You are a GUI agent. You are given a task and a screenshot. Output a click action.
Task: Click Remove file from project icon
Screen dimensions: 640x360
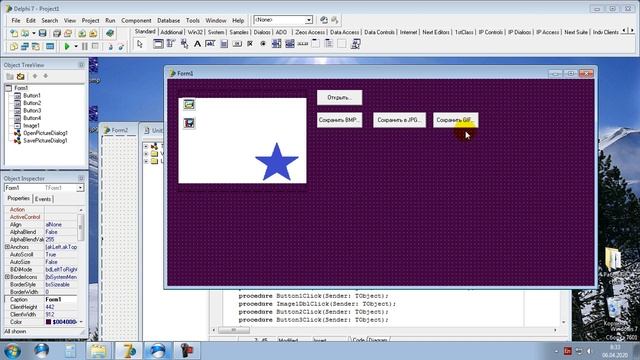(x=93, y=33)
